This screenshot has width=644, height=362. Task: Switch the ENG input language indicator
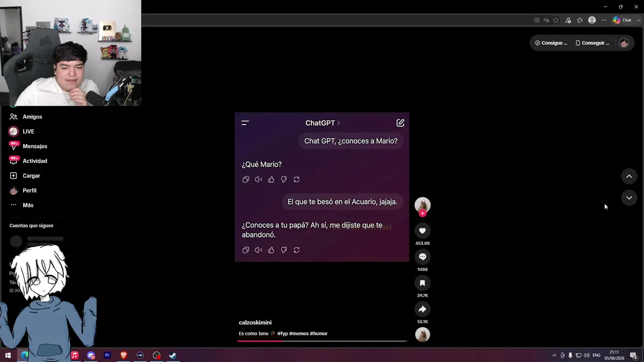click(597, 355)
